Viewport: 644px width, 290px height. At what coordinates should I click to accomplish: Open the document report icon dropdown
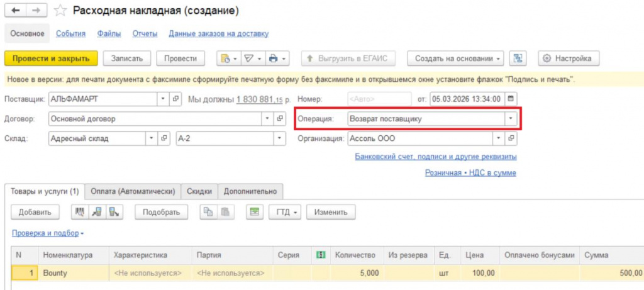click(229, 59)
